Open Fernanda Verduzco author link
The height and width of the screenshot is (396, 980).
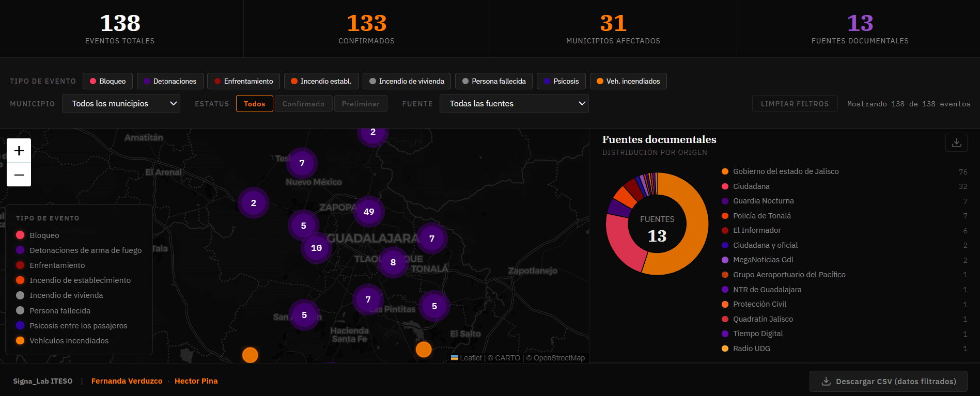pos(127,381)
